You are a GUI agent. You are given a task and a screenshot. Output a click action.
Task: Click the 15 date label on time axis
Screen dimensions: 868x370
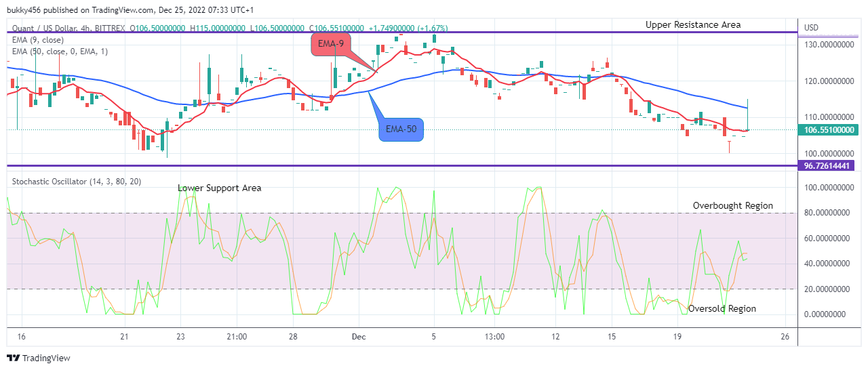tap(612, 337)
